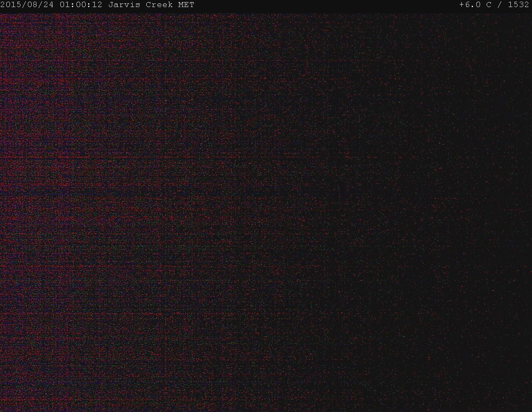Click the 1532 value at top right
532x412 pixels.
(x=518, y=5)
